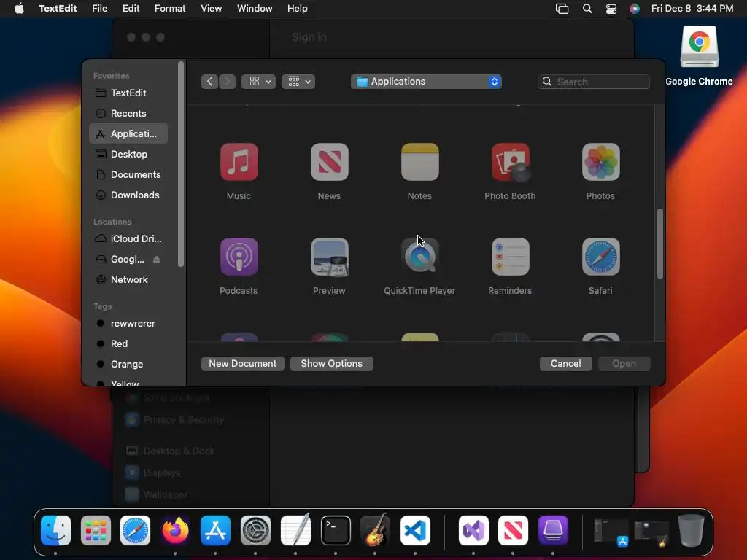The height and width of the screenshot is (560, 747).
Task: Open the Applications location popup
Action: pos(426,82)
